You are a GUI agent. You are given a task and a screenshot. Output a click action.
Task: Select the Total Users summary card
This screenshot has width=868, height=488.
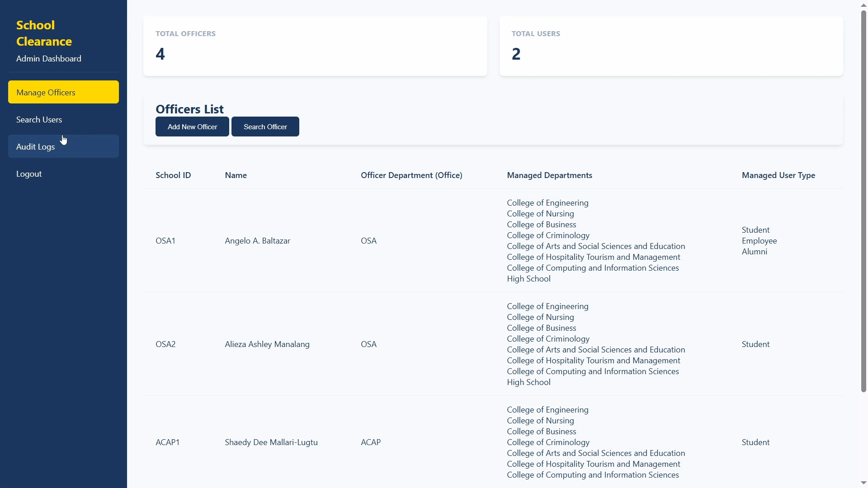click(x=671, y=46)
